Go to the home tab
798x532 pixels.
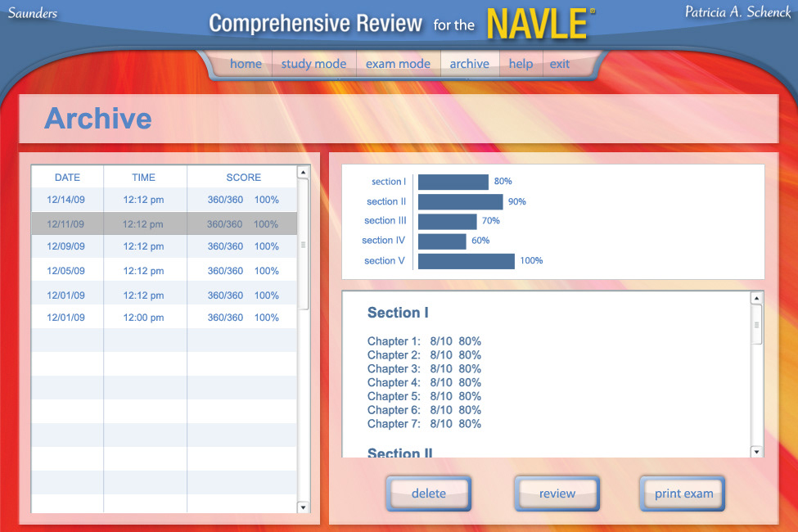pos(246,64)
